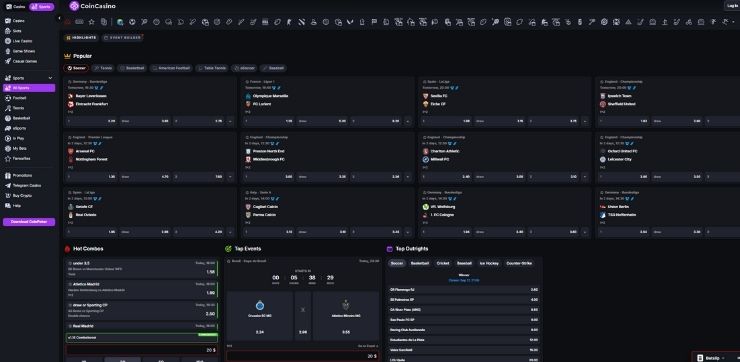Image resolution: width=740 pixels, height=362 pixels.
Task: Pick away win odds on the Cagliari vs Parma card
Action: point(376,232)
